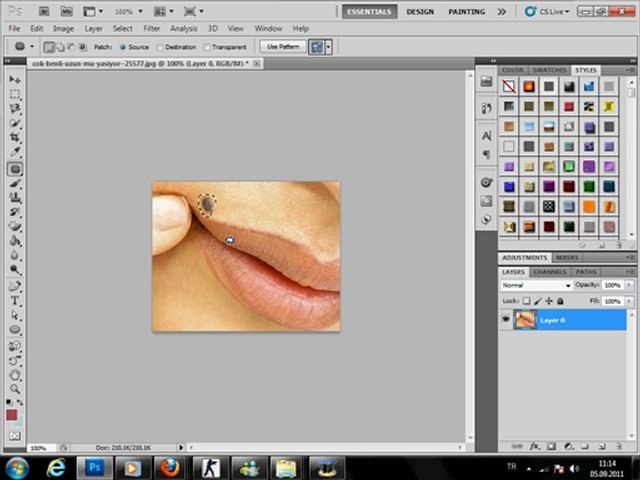Choose the Lasso tool
Image resolution: width=640 pixels, height=480 pixels.
point(15,109)
